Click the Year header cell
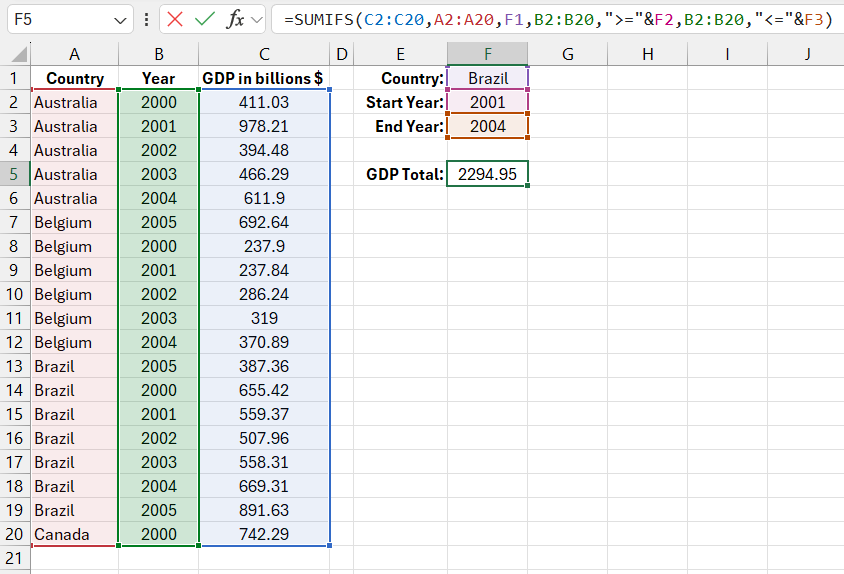Image resolution: width=844 pixels, height=574 pixels. pyautogui.click(x=158, y=78)
